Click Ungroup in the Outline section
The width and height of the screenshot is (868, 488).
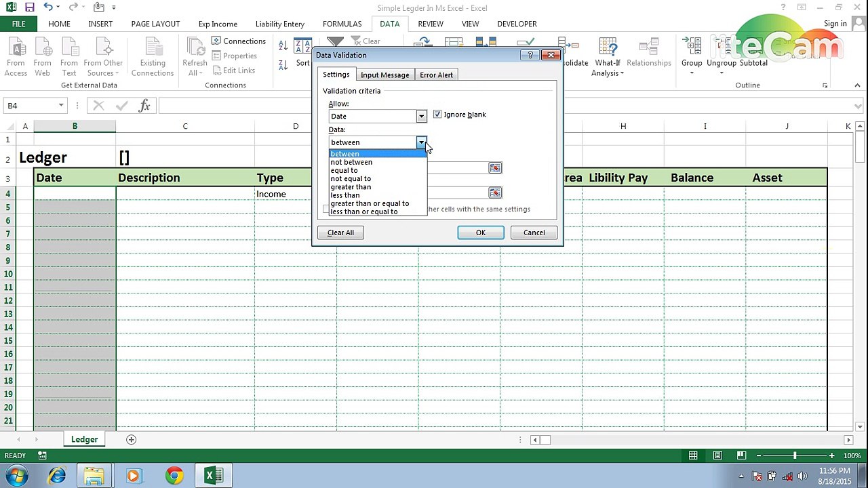pyautogui.click(x=721, y=57)
